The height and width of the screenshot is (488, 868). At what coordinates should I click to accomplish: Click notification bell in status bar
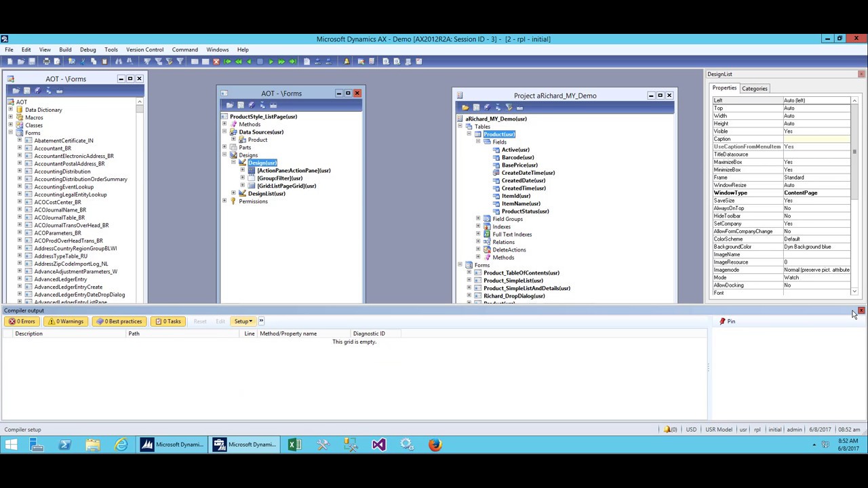click(x=667, y=429)
